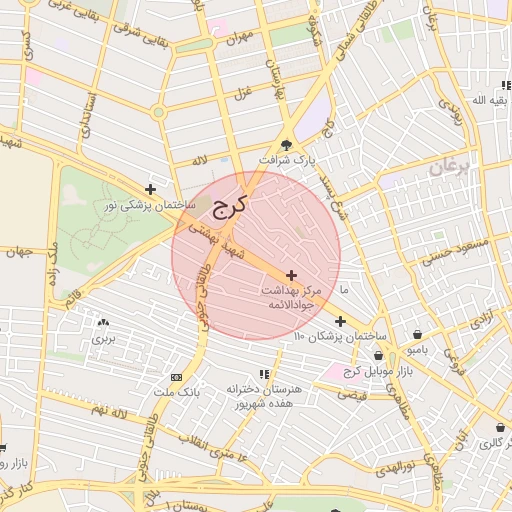Click the بازار موبایل کرج label

378,371
